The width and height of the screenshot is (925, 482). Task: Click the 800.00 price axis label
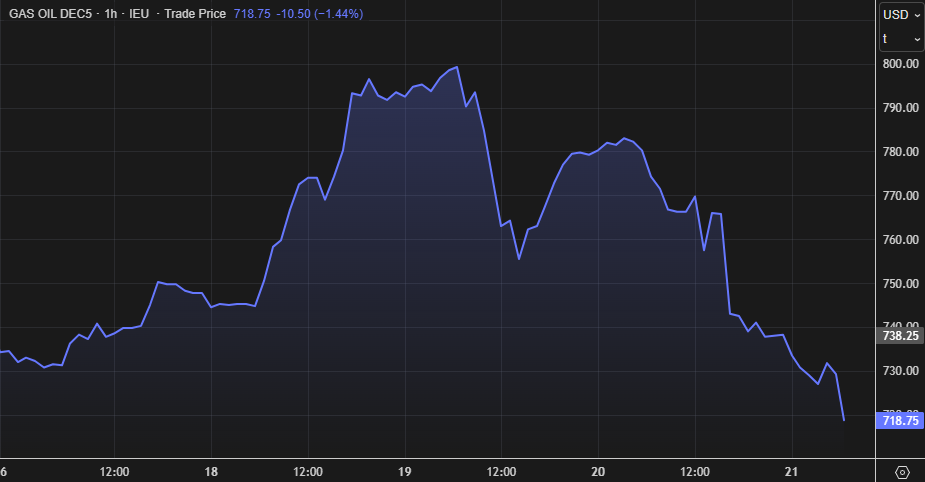pos(901,64)
